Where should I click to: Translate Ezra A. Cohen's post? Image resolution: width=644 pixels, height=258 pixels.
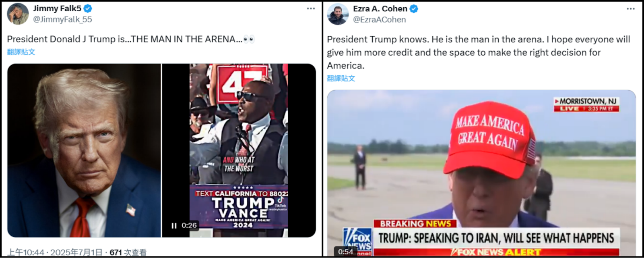click(x=341, y=78)
